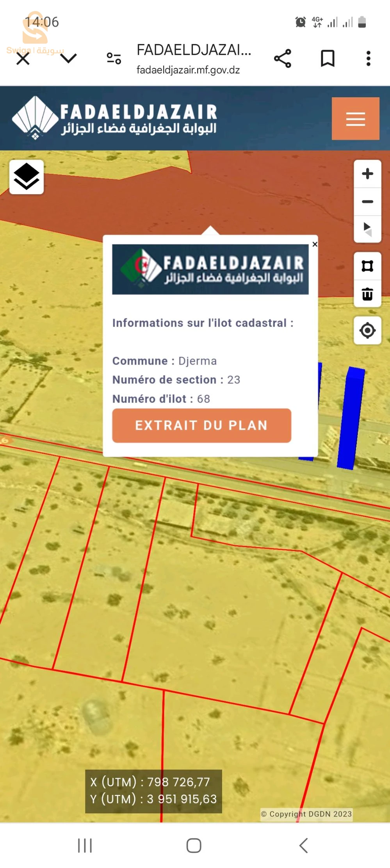This screenshot has width=390, height=868.
Task: Select the blue parcel on map
Action: tap(351, 418)
